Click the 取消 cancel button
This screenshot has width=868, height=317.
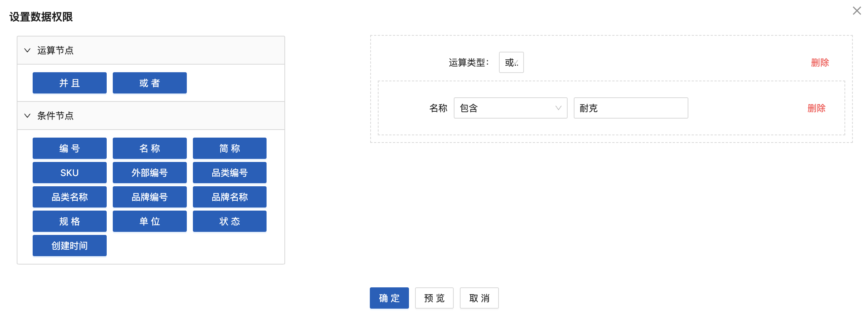pos(479,298)
